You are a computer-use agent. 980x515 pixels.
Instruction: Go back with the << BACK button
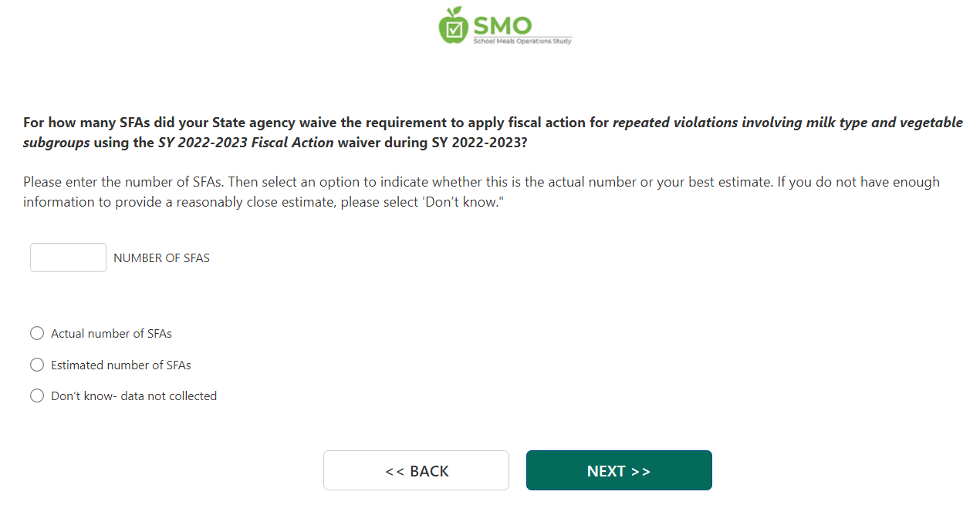(416, 470)
